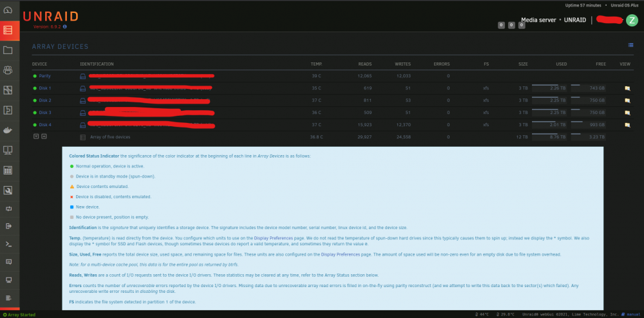The width and height of the screenshot is (644, 318).
Task: Click the logout arrow icon in sidebar
Action: (x=8, y=226)
